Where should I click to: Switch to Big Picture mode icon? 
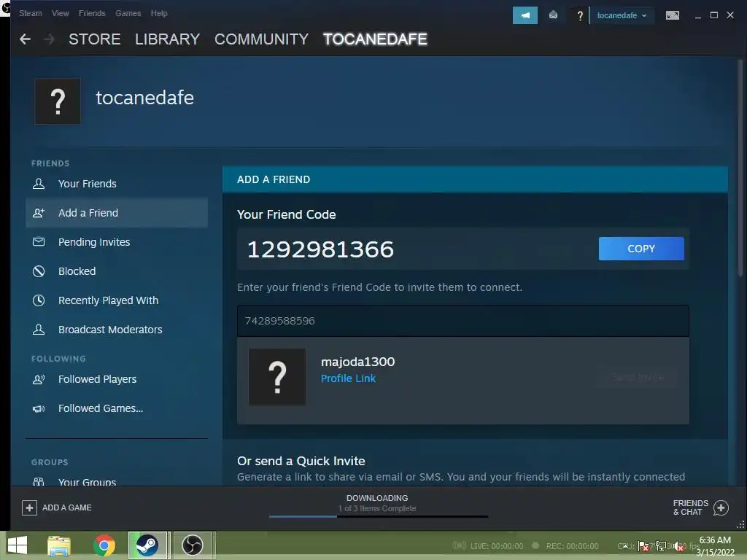pyautogui.click(x=672, y=15)
